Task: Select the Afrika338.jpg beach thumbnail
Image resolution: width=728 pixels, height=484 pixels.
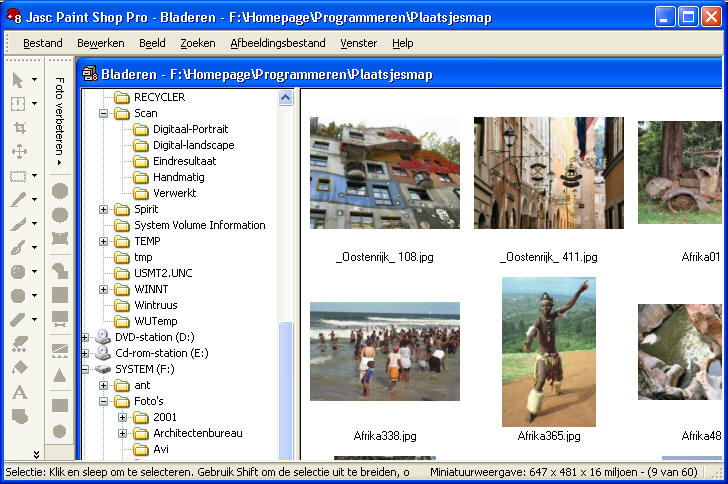Action: click(385, 351)
